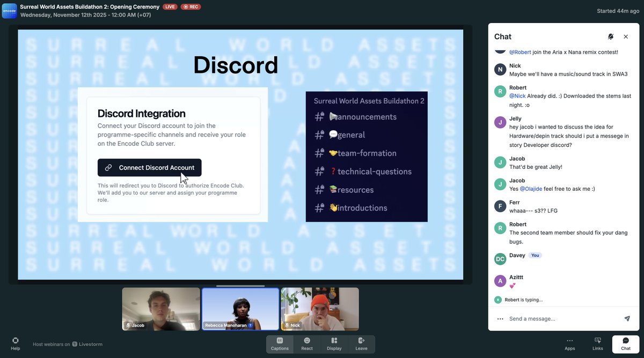The width and height of the screenshot is (644, 358).
Task: Click the heart emoji in Azittt's message
Action: pyautogui.click(x=512, y=286)
